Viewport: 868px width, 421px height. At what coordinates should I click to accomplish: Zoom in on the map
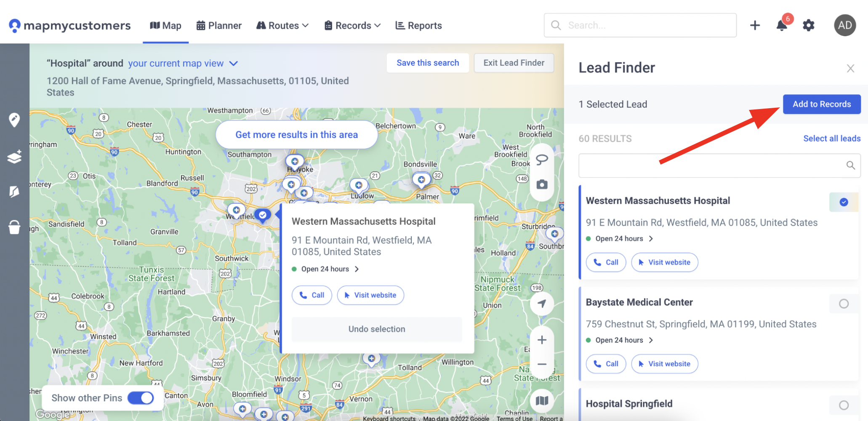(x=542, y=340)
